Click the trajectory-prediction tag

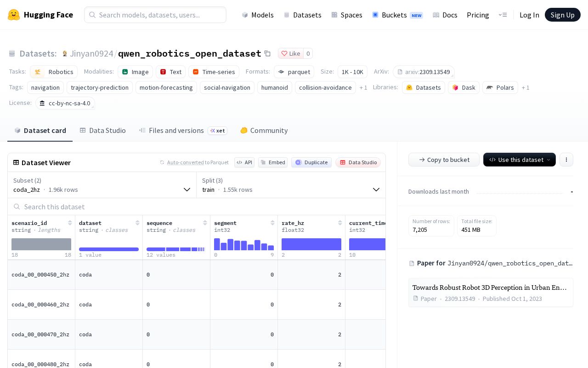click(100, 87)
